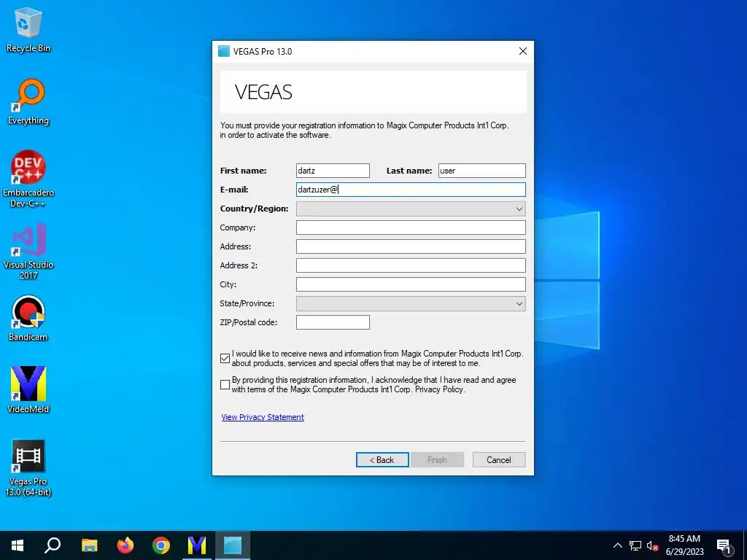
Task: Go back with the < Back button
Action: 382,460
